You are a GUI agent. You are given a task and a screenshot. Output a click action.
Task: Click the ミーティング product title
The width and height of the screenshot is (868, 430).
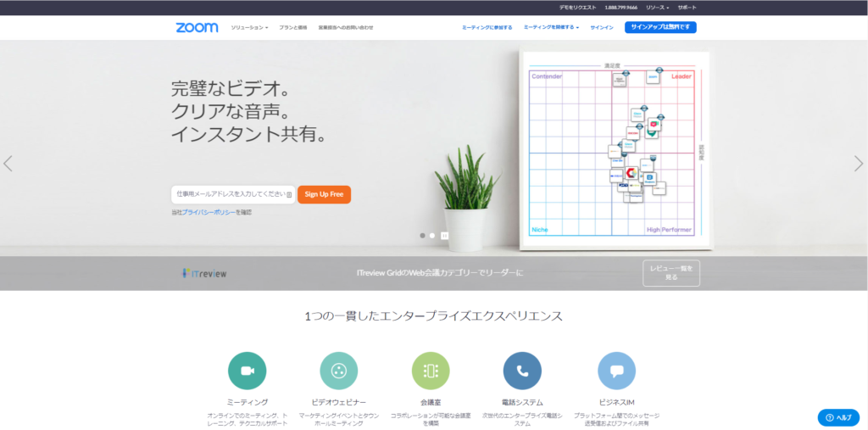click(248, 402)
